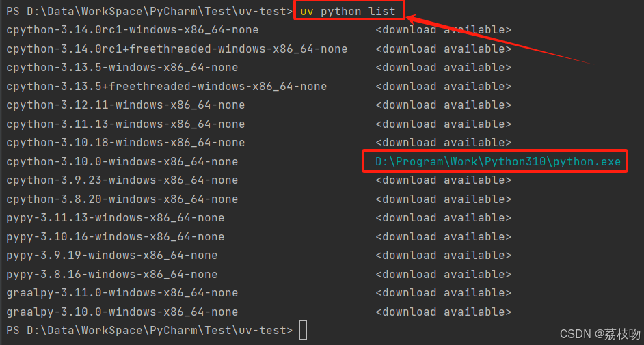Place cursor at the bottom PS prompt
This screenshot has height=345, width=644.
[x=303, y=330]
